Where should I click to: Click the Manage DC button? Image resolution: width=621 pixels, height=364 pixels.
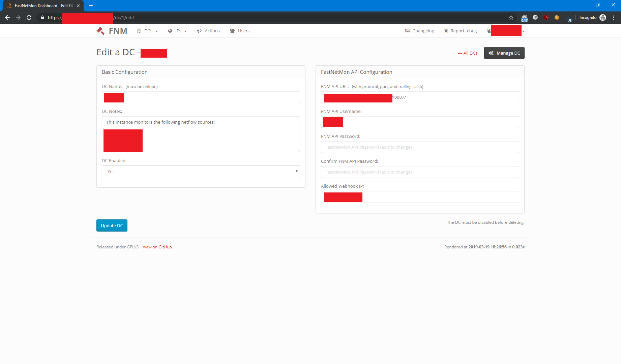point(504,53)
